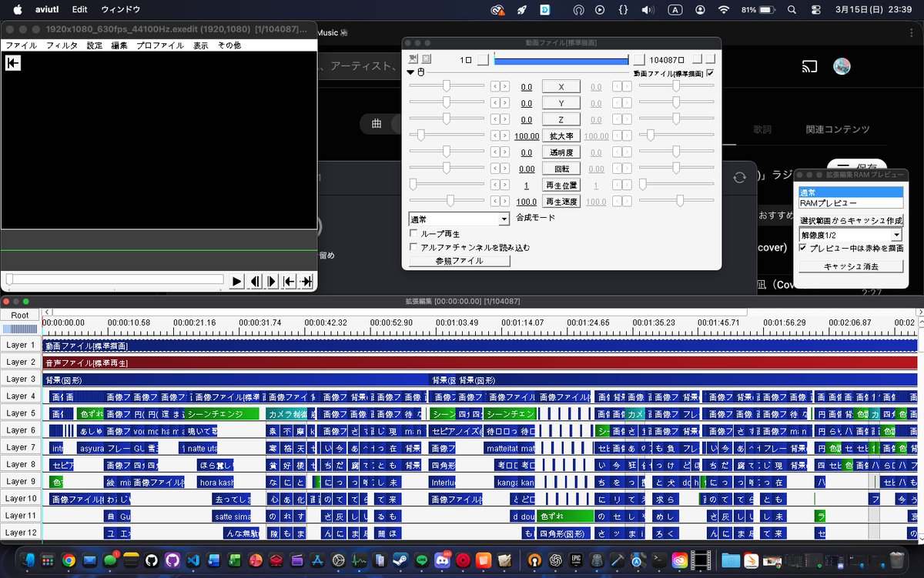Open Discord from the dock
Screen dimensions: 924x578
pos(442,560)
